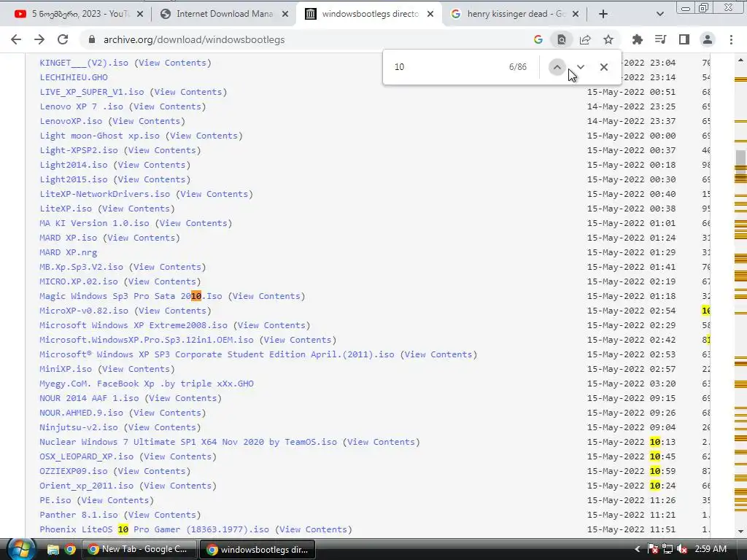View site information via the lock icon
Image resolution: width=747 pixels, height=560 pixels.
(x=92, y=39)
